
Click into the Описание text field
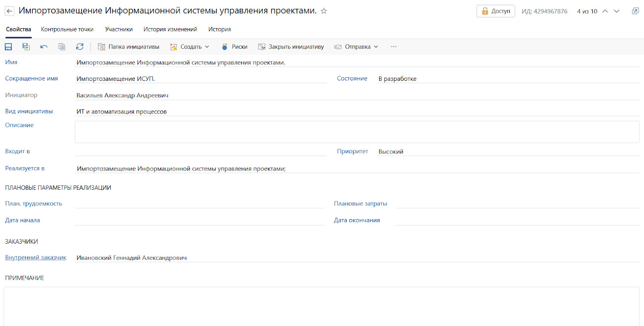click(x=357, y=132)
